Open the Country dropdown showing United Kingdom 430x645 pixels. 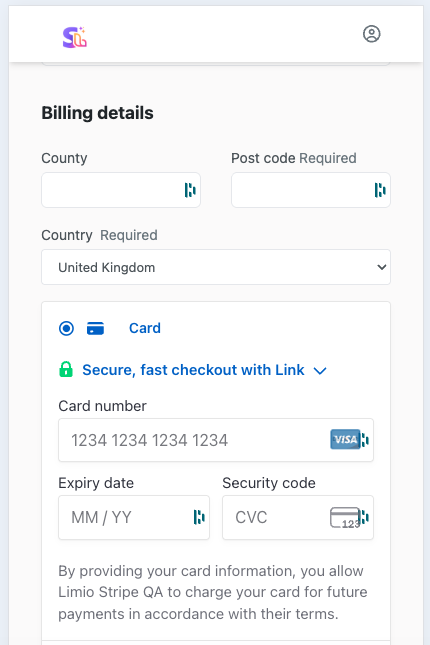(216, 267)
